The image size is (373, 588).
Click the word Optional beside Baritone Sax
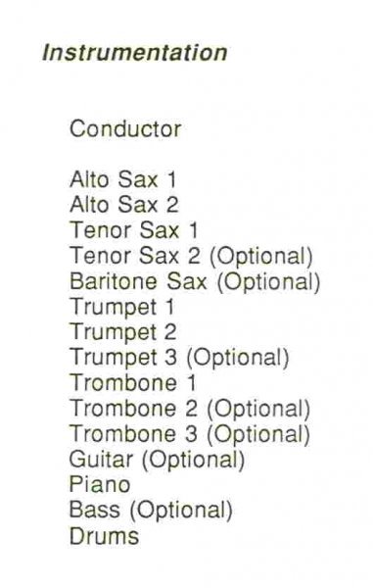tap(269, 281)
